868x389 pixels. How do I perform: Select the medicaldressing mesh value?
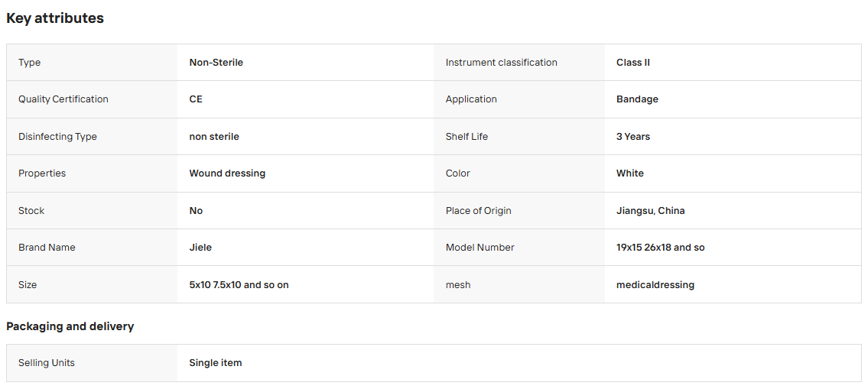pos(655,285)
